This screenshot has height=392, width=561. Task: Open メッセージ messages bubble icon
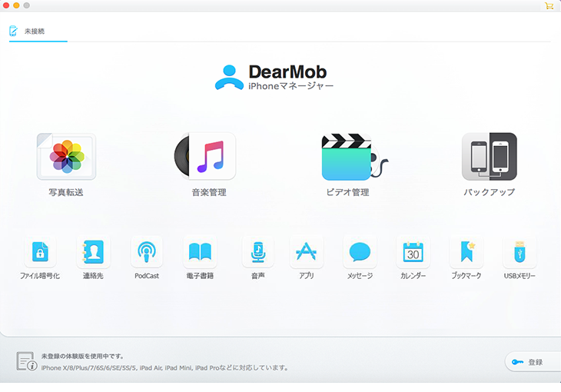point(360,251)
